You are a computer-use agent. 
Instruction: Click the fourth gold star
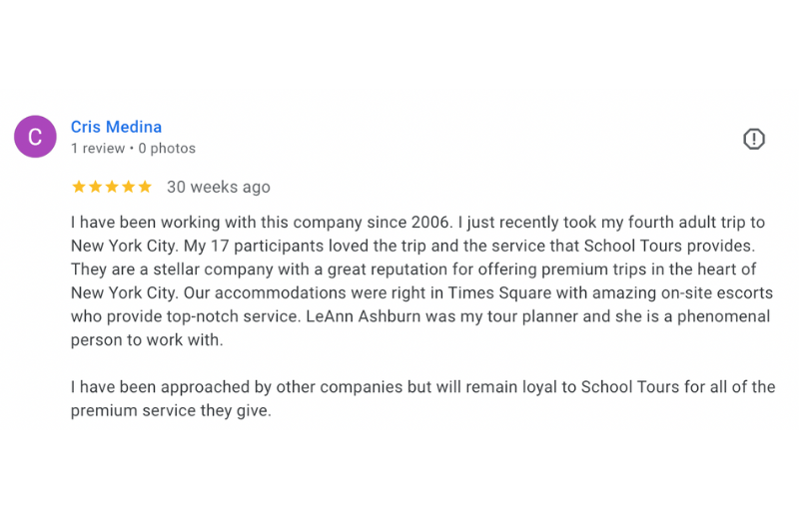click(128, 187)
